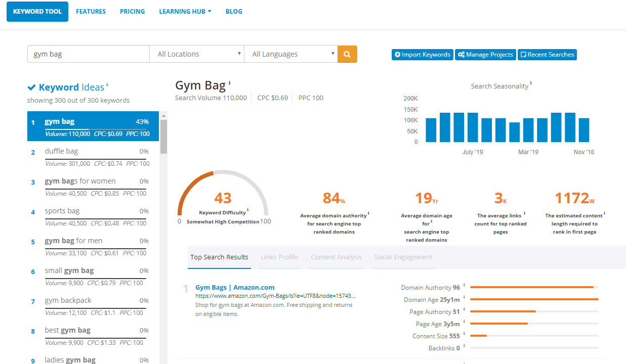Open the All Languages dropdown
This screenshot has height=364, width=626.
point(291,54)
